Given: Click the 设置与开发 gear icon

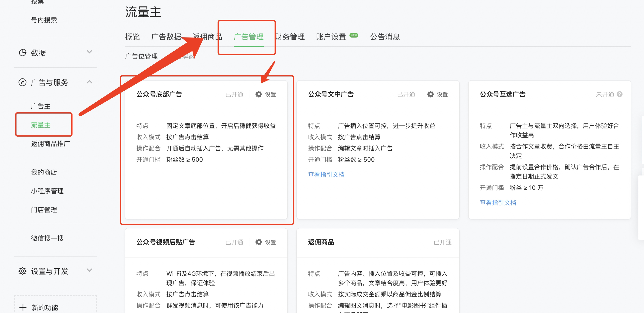Looking at the screenshot, I should tap(22, 271).
